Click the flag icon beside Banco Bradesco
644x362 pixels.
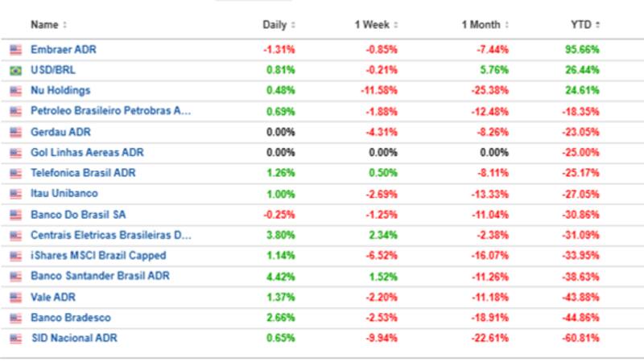(14, 318)
